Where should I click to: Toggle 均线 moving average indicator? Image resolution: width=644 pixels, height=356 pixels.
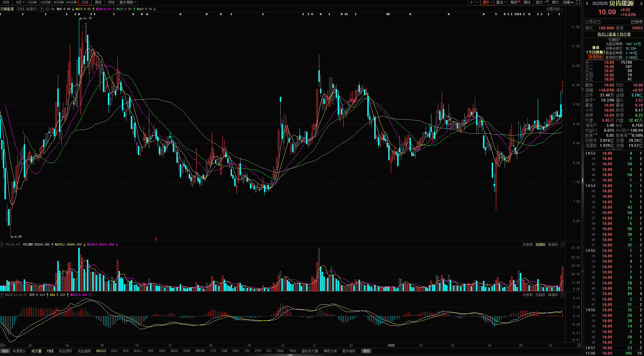[x=50, y=351]
